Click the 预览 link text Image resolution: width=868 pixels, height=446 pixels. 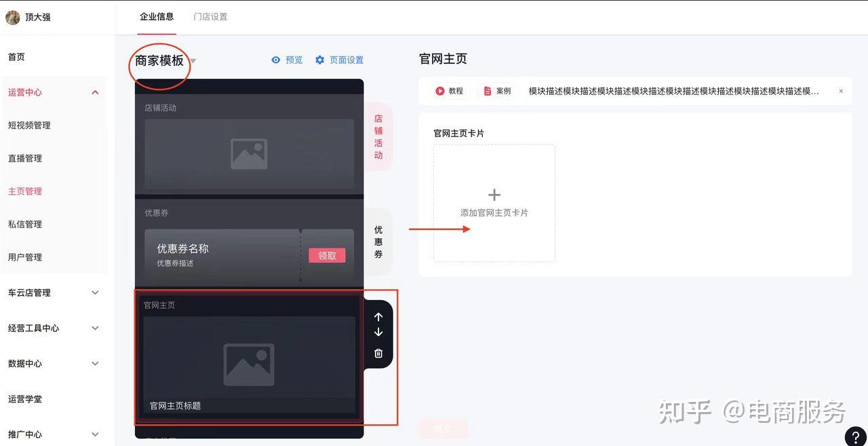pos(294,60)
